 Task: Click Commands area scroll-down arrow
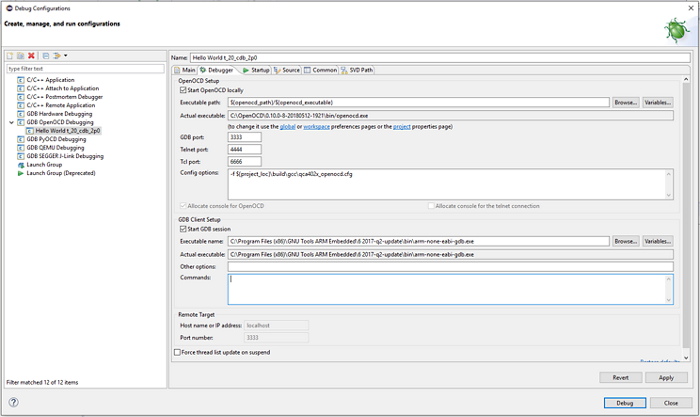(x=669, y=300)
